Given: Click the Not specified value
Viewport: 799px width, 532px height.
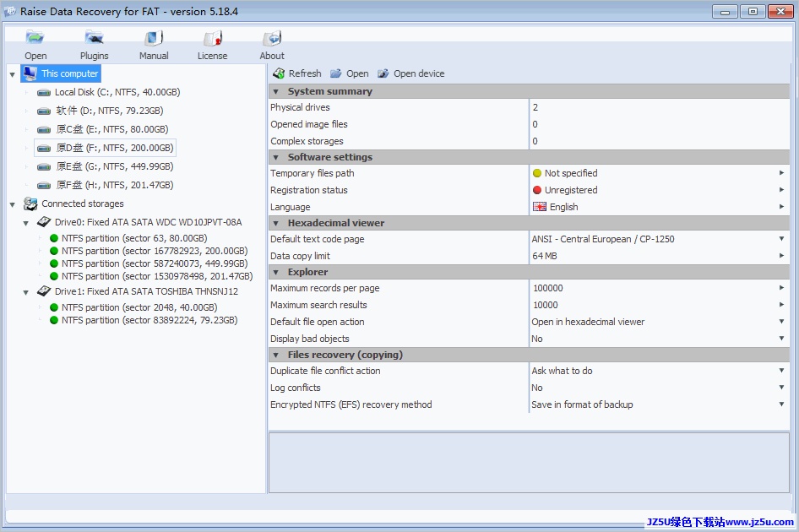Looking at the screenshot, I should pyautogui.click(x=571, y=173).
